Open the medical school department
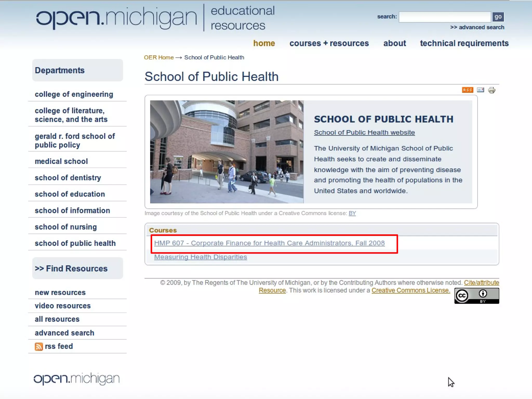 pos(61,161)
